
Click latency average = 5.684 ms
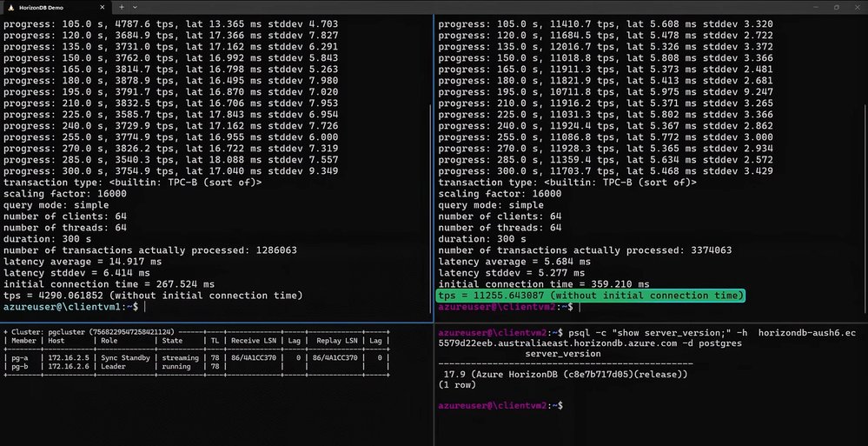tap(514, 262)
